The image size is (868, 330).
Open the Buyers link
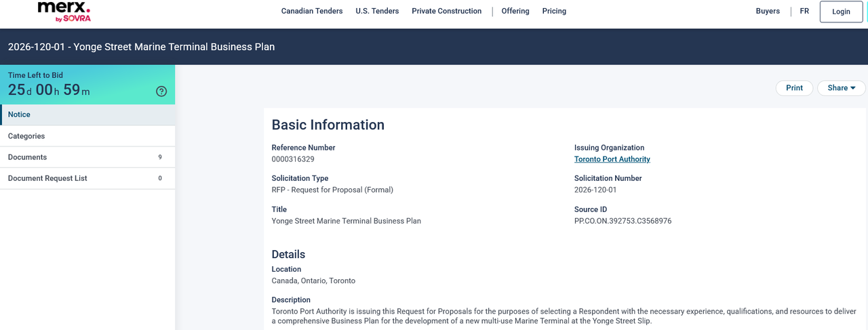tap(768, 12)
